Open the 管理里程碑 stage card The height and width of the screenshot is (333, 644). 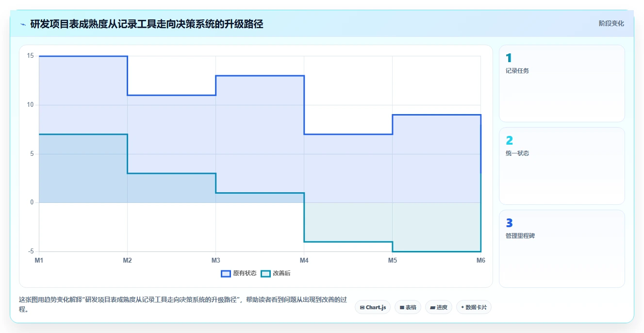(x=562, y=249)
